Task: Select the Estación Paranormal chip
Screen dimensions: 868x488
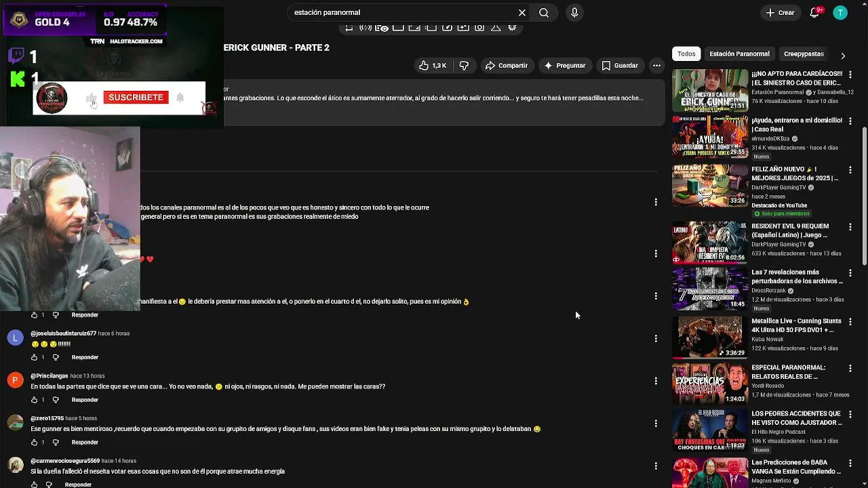Action: point(739,54)
